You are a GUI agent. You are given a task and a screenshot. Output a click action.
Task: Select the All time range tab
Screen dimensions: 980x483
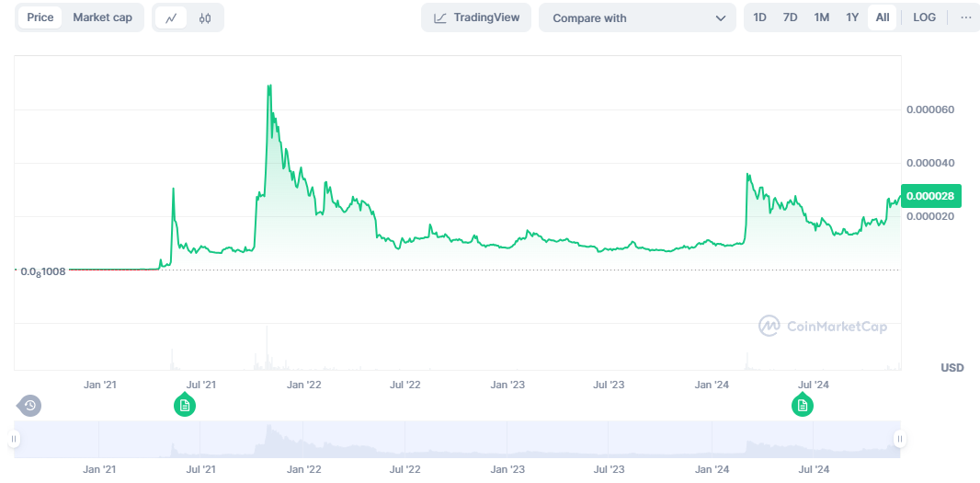pos(883,17)
